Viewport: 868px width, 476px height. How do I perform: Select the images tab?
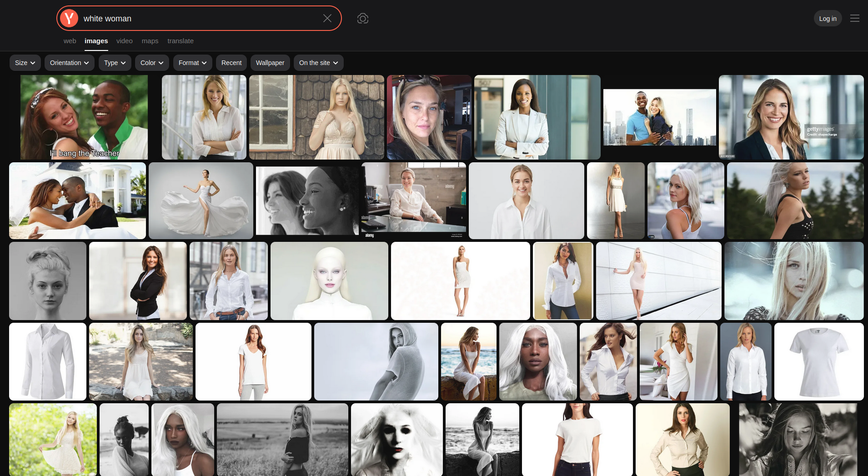click(96, 41)
